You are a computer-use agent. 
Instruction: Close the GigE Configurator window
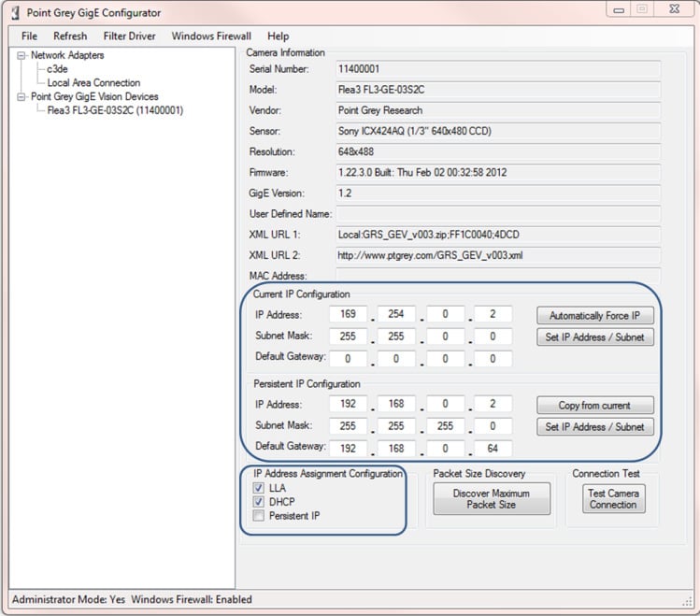[675, 9]
